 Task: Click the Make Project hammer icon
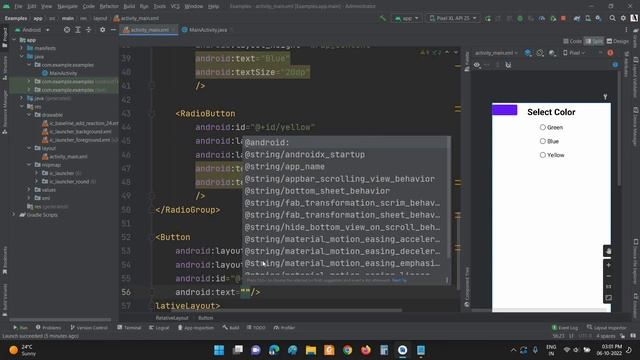point(382,18)
